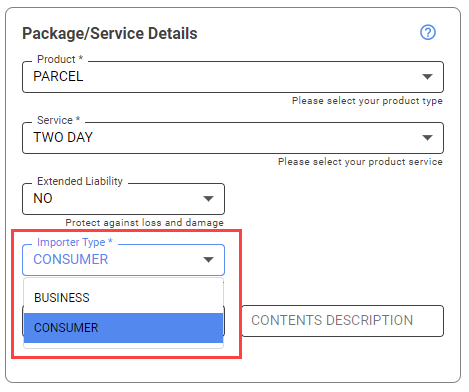The image size is (469, 392).
Task: Click the Package/Service Details heading
Action: 110,33
